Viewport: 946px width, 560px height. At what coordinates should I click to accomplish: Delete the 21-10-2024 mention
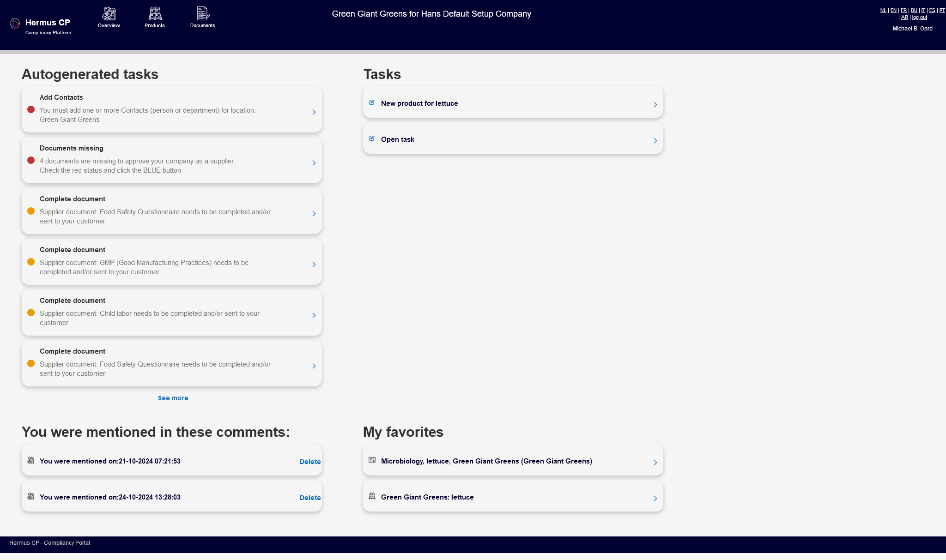310,462
